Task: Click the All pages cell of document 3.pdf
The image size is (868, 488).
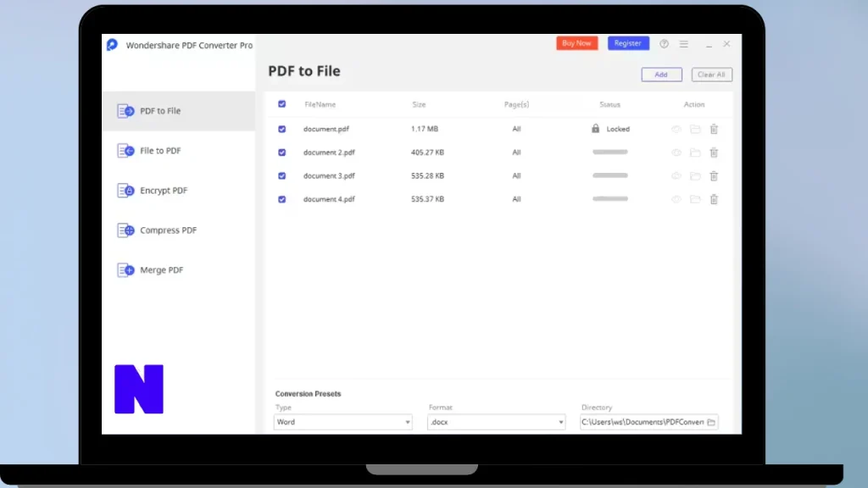Action: [x=516, y=176]
